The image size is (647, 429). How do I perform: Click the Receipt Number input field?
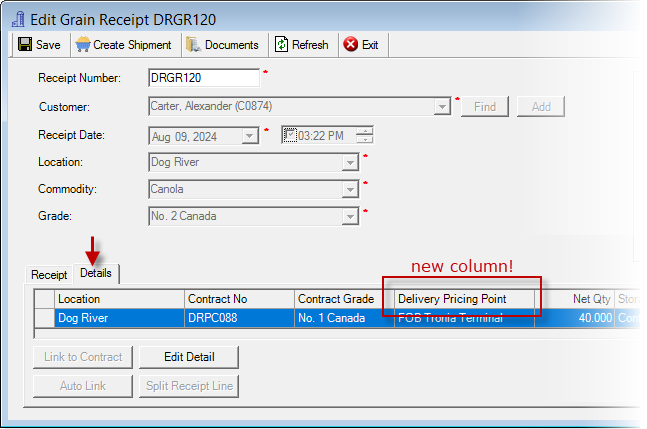(x=204, y=78)
